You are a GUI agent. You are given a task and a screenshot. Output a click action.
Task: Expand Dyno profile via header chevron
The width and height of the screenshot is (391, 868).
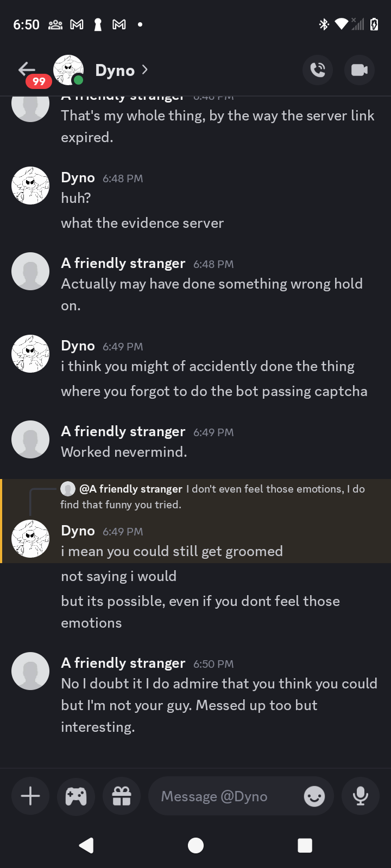pos(144,70)
